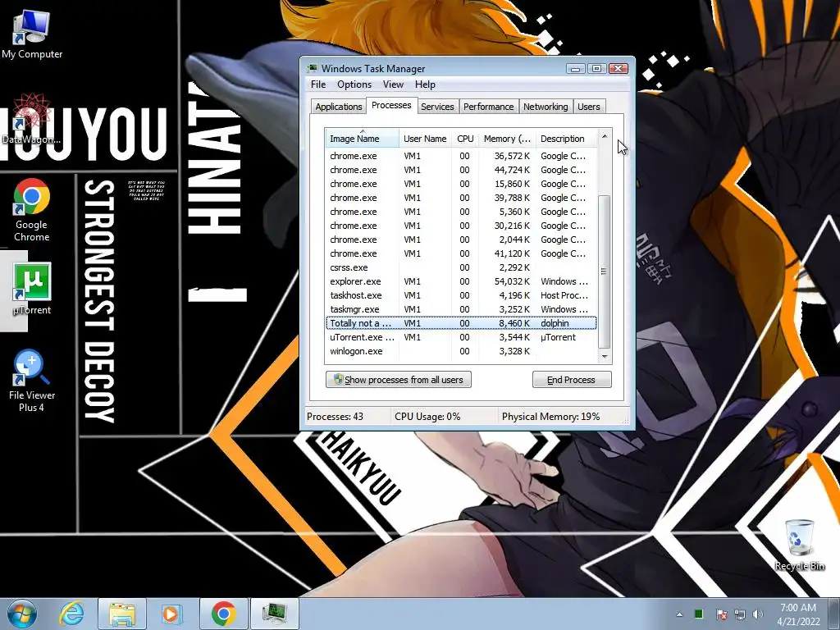This screenshot has width=840, height=630.
Task: Select chrome.exe row using 41,120 K
Action: coord(461,253)
